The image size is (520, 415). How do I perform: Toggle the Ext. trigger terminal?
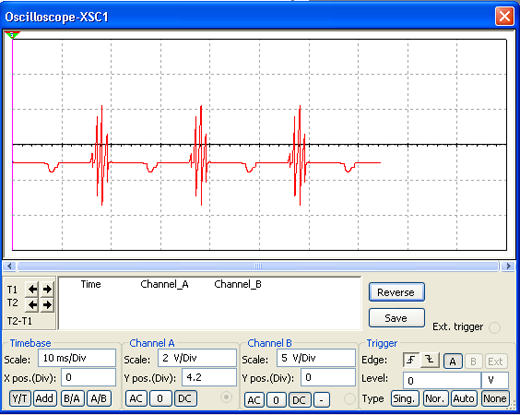(495, 327)
